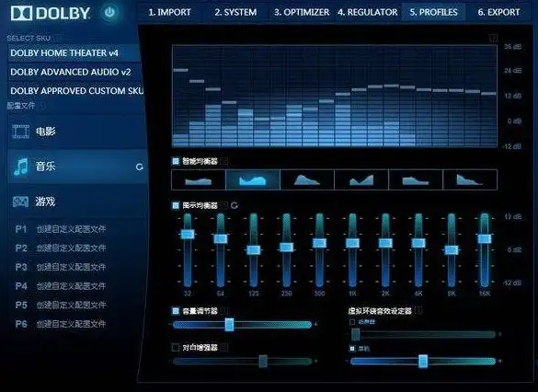Screen dimensions: 538x392
Task: Enable the 对白增强器 checkbox
Action: [176, 348]
